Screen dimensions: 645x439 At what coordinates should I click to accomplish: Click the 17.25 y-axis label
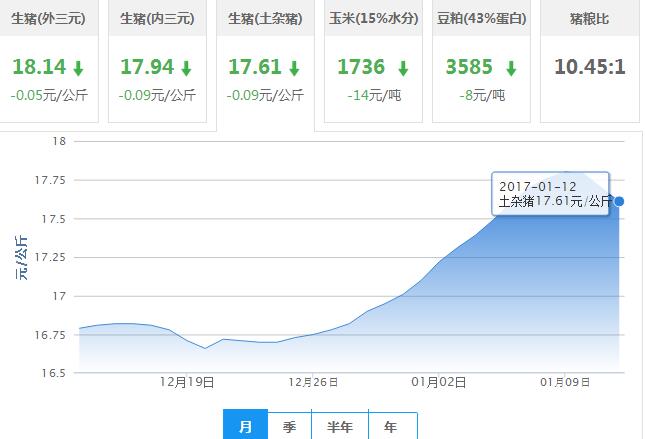(50, 257)
